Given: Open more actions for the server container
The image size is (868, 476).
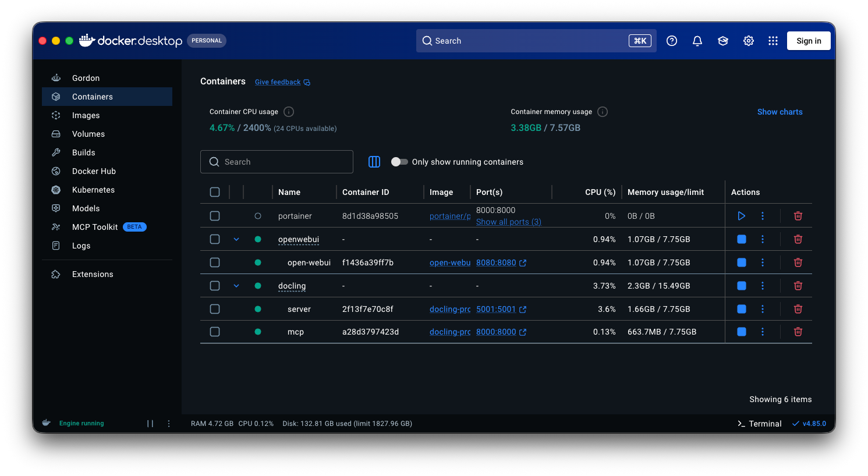Looking at the screenshot, I should click(763, 309).
